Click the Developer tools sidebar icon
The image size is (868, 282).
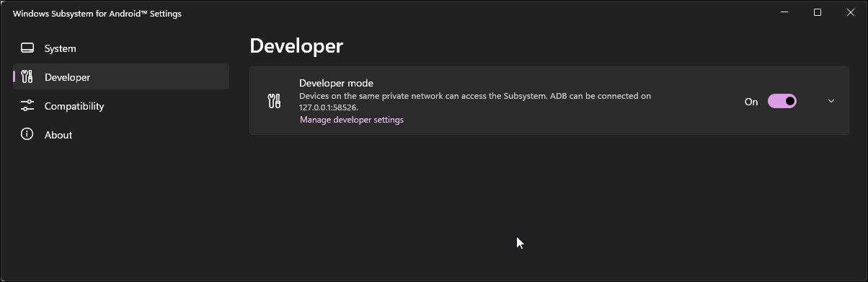(27, 77)
